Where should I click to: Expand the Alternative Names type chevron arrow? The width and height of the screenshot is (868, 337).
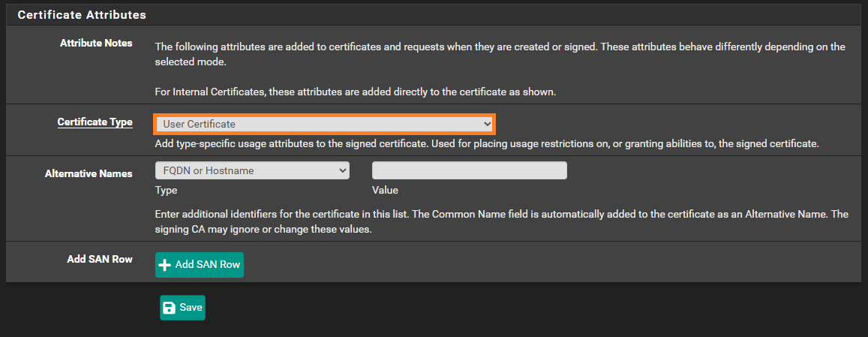342,170
